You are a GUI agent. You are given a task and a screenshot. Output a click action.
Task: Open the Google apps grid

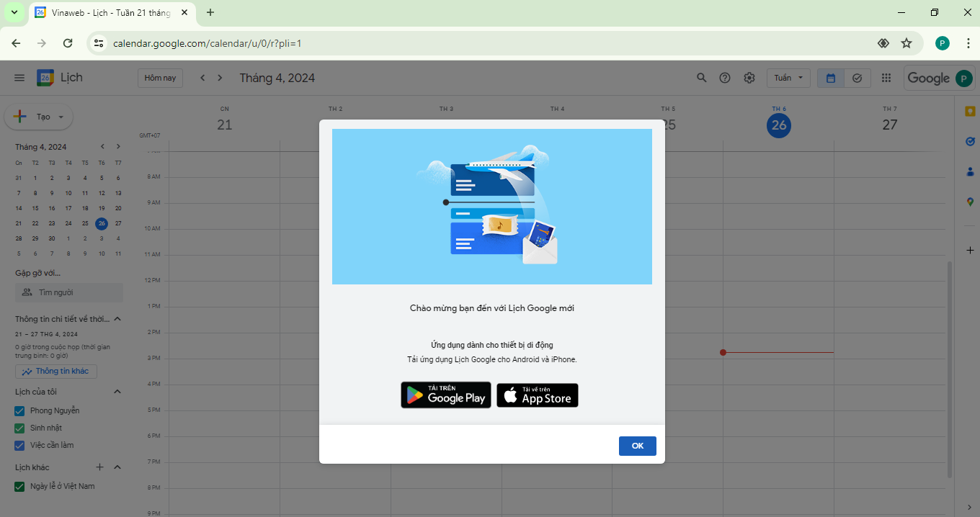point(886,78)
